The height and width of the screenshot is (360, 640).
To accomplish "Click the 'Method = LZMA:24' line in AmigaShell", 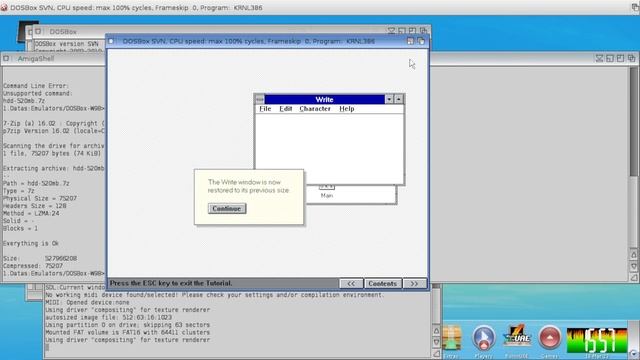I will point(31,213).
